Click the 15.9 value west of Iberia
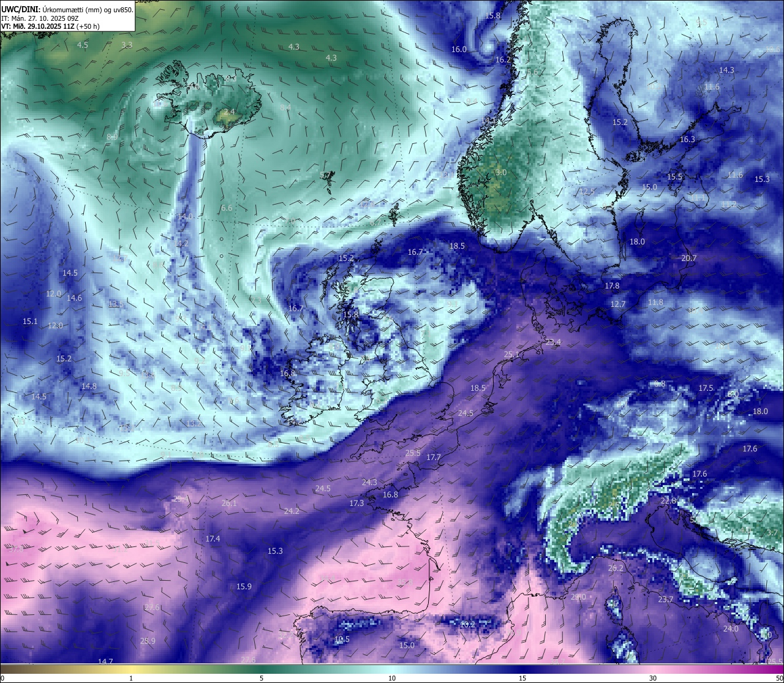Viewport: 784px width, 683px height. tap(244, 587)
